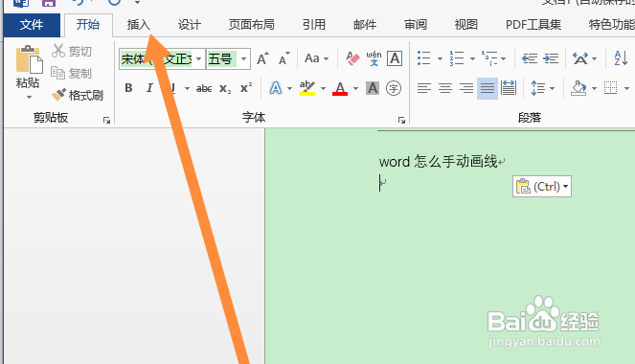
Task: Toggle superscript x²
Action: 246,88
